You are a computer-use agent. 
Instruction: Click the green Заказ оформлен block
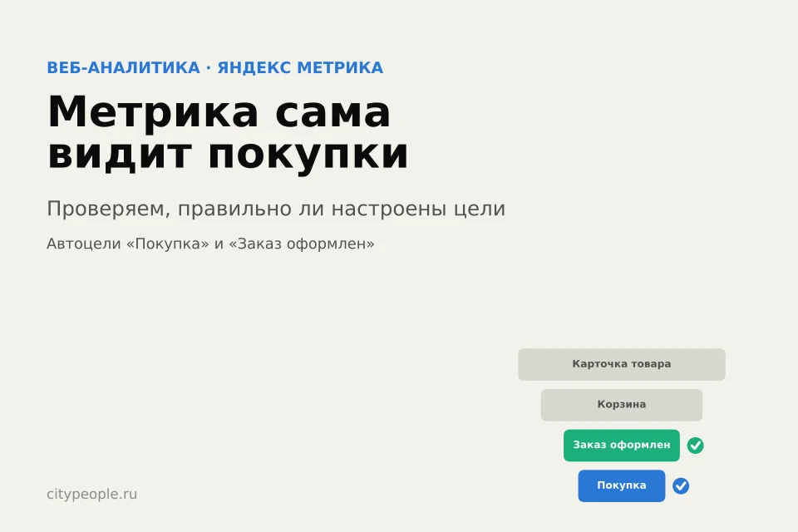click(x=622, y=446)
